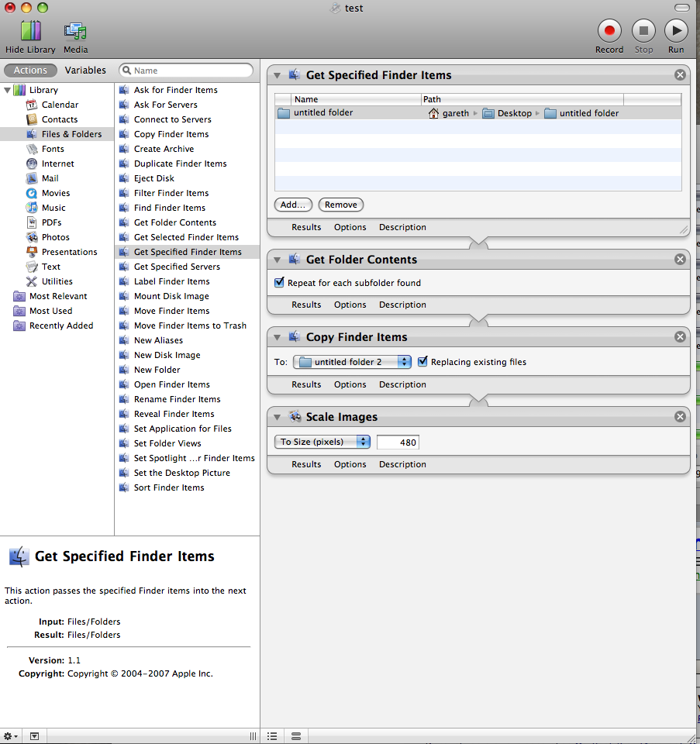700x744 pixels.
Task: Toggle the description pane button at bottom
Action: pyautogui.click(x=34, y=736)
